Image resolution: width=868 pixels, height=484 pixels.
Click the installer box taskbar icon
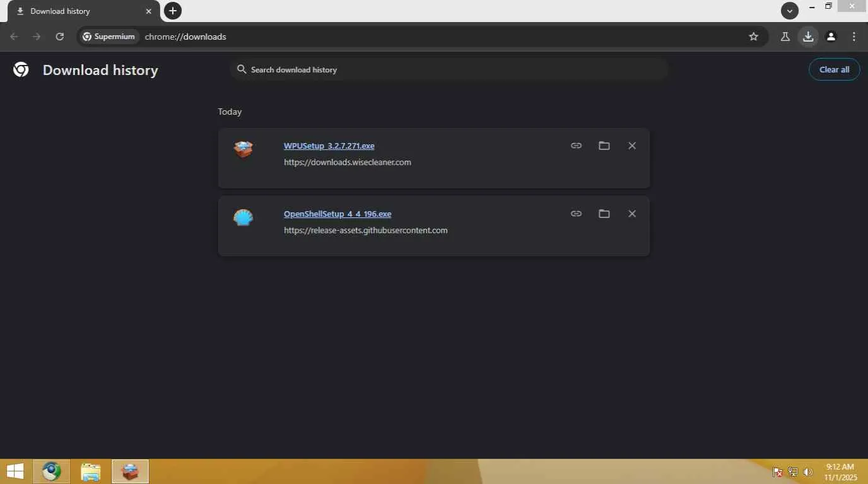pos(130,471)
